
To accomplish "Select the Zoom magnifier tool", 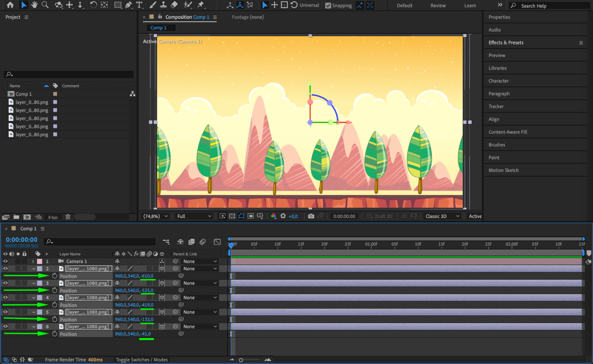I will pos(45,5).
